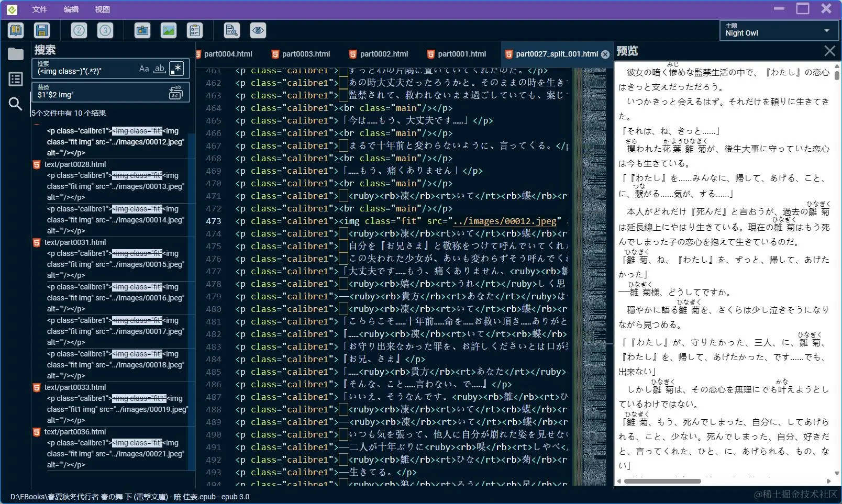Close the 预览 preview panel
842x504 pixels.
pos(829,51)
